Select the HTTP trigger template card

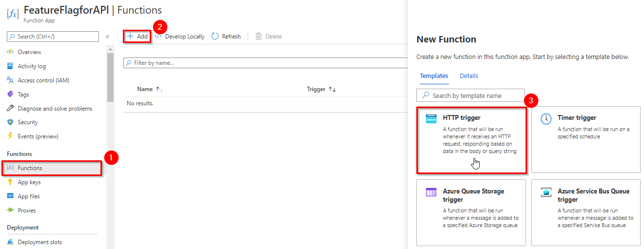click(x=471, y=140)
